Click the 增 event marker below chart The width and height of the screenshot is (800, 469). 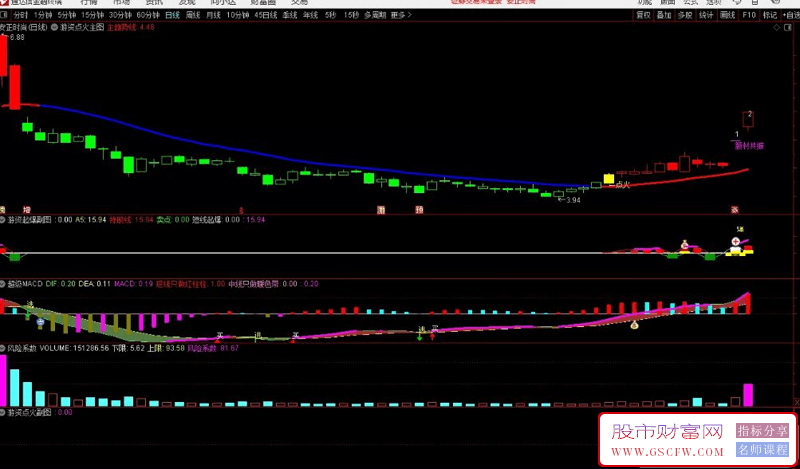27,210
